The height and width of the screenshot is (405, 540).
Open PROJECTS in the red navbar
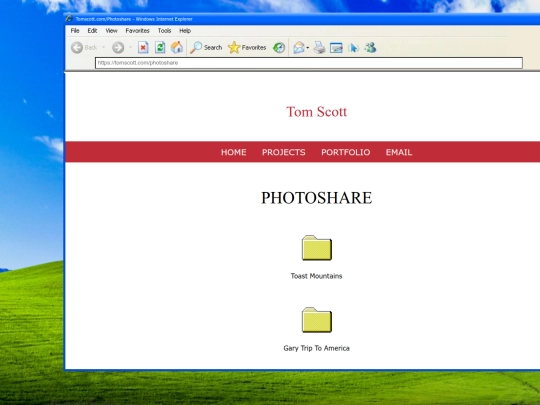click(283, 152)
